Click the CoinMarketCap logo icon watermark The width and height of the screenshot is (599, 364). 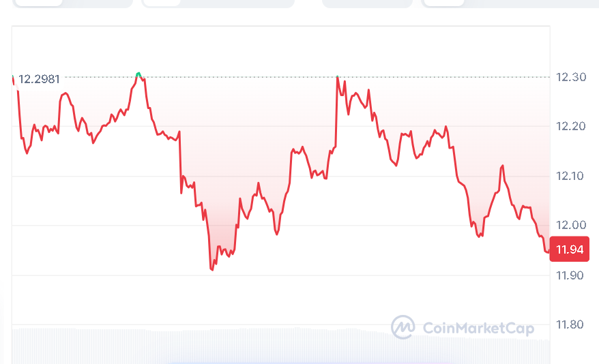click(x=403, y=328)
